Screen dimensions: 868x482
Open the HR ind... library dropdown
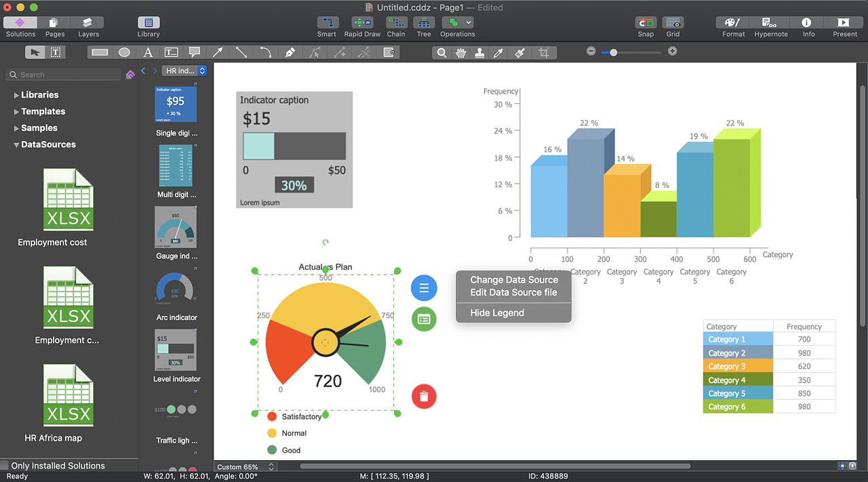coord(184,71)
